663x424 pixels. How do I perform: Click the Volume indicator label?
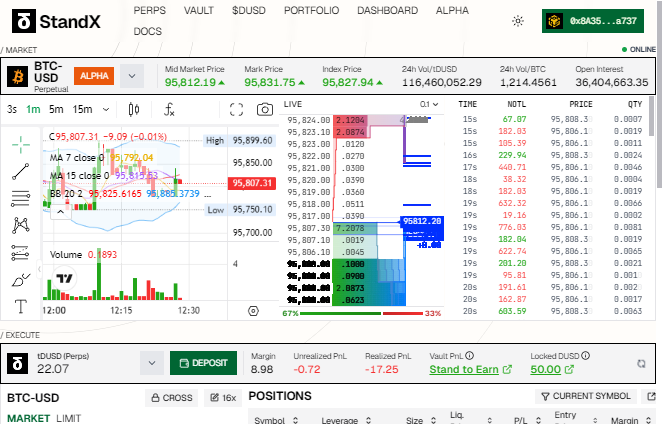(x=66, y=254)
